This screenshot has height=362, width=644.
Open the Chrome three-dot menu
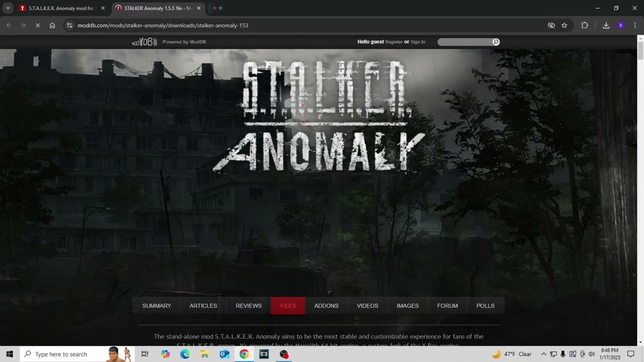[x=635, y=25]
